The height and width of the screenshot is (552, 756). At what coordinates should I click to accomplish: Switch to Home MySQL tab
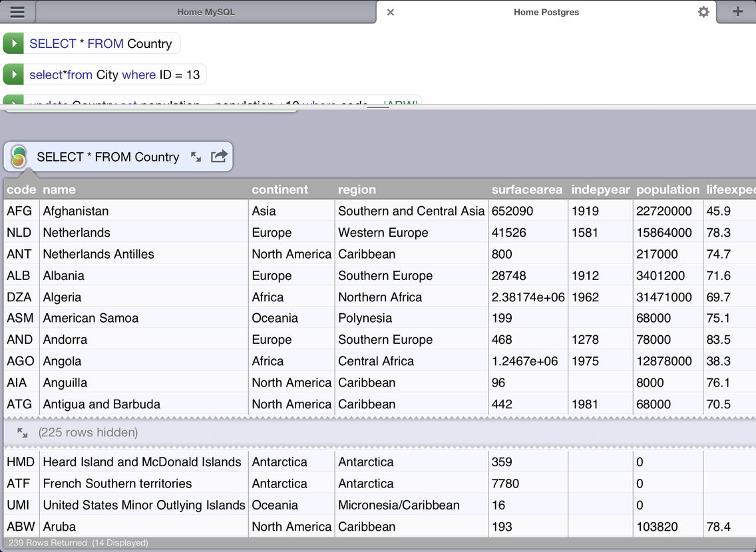206,12
